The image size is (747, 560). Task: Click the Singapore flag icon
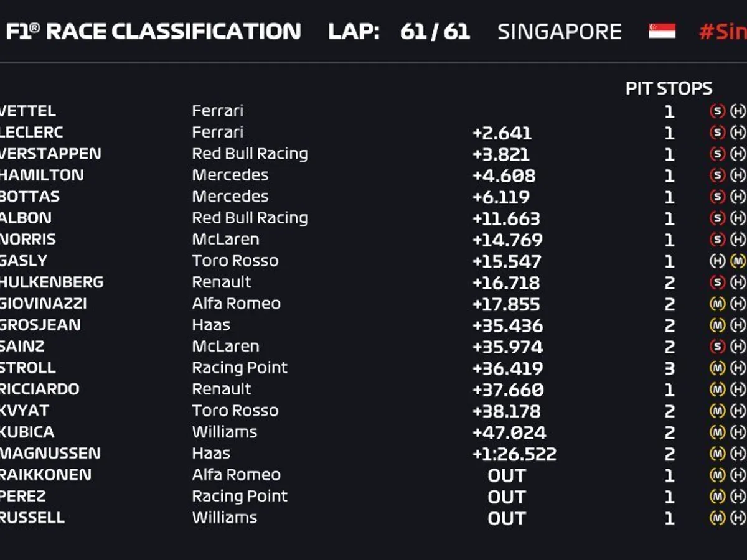point(662,31)
